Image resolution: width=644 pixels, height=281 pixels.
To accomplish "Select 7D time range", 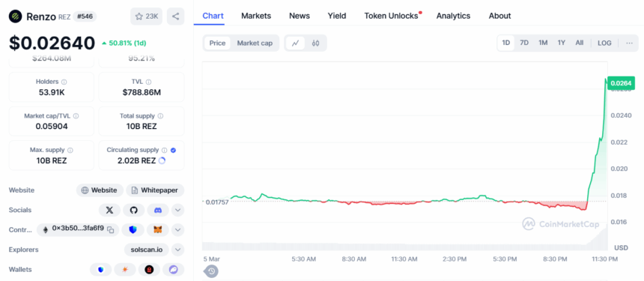I will (x=524, y=43).
